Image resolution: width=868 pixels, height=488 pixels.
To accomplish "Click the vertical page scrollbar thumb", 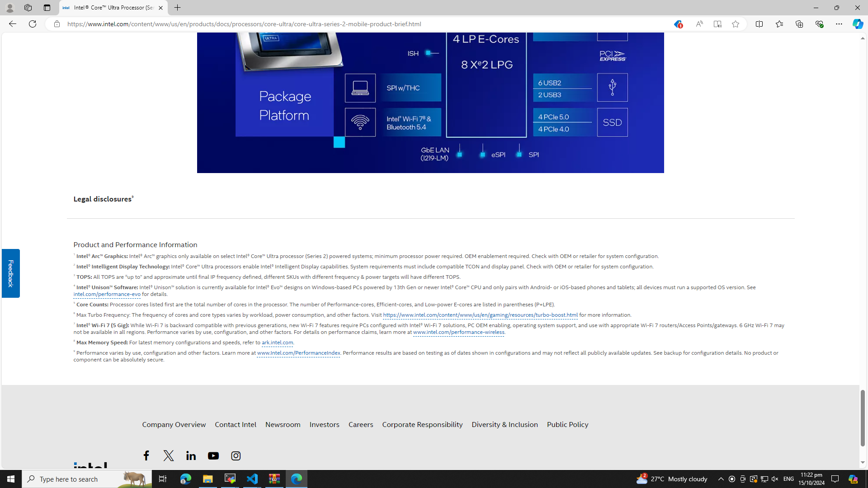I will pyautogui.click(x=863, y=418).
